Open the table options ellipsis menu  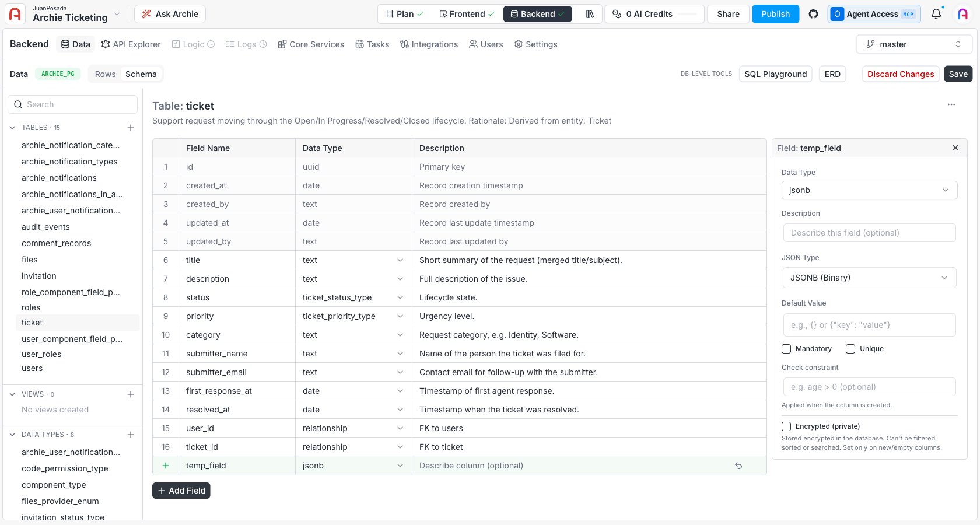tap(951, 104)
